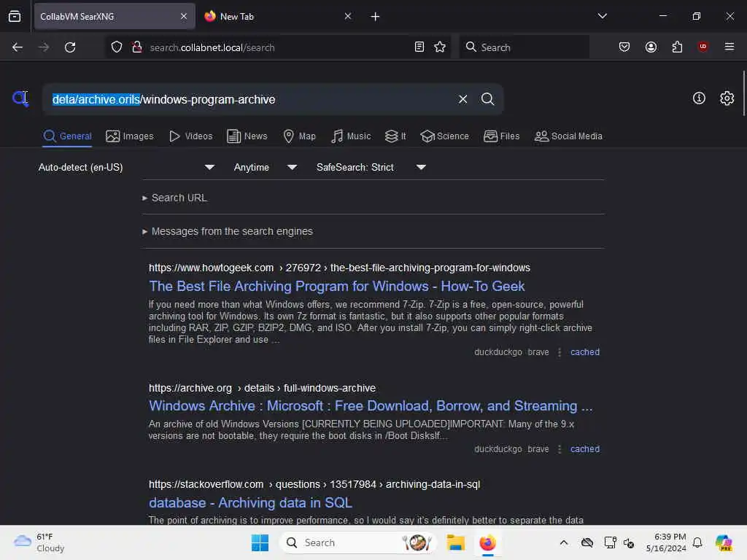Image resolution: width=747 pixels, height=560 pixels.
Task: Close the CollabVM SearXNG tab
Action: (184, 16)
